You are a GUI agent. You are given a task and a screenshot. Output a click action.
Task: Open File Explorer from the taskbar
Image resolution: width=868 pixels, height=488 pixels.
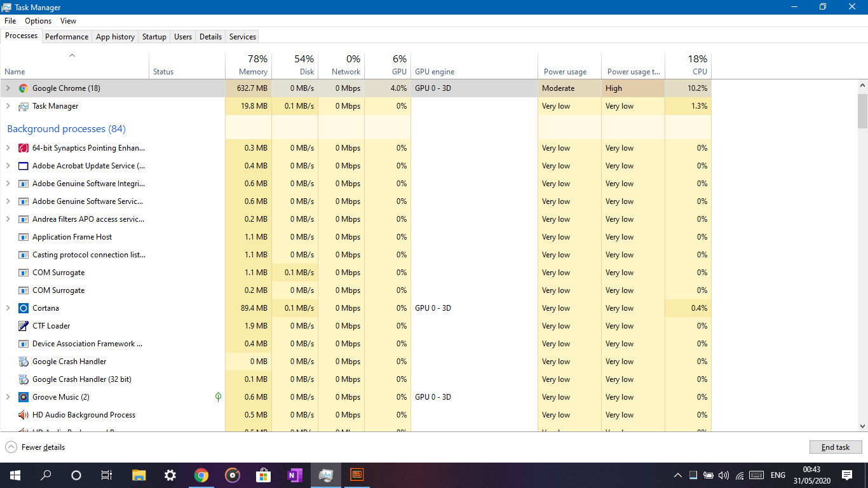139,475
